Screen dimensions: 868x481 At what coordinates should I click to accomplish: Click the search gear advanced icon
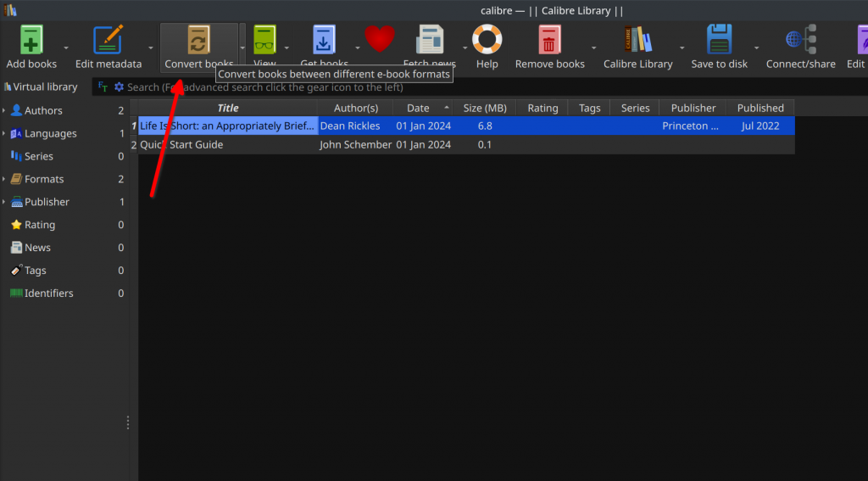pyautogui.click(x=119, y=87)
